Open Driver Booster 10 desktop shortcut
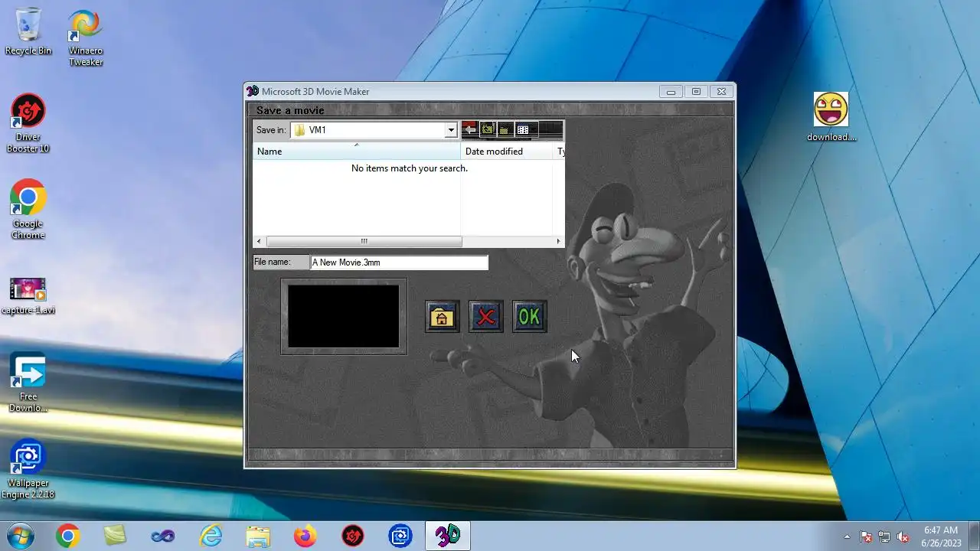Screen dimensions: 980x551 [x=28, y=123]
